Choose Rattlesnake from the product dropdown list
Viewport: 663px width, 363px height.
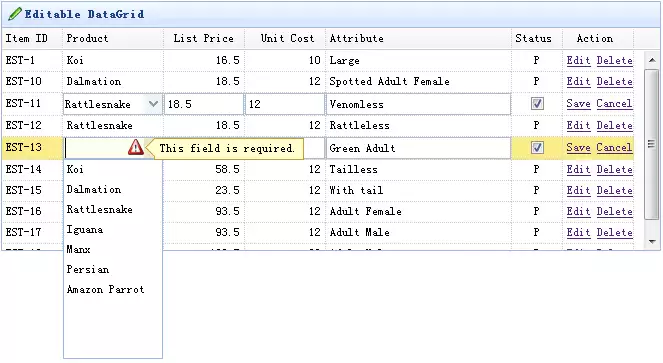(113, 209)
